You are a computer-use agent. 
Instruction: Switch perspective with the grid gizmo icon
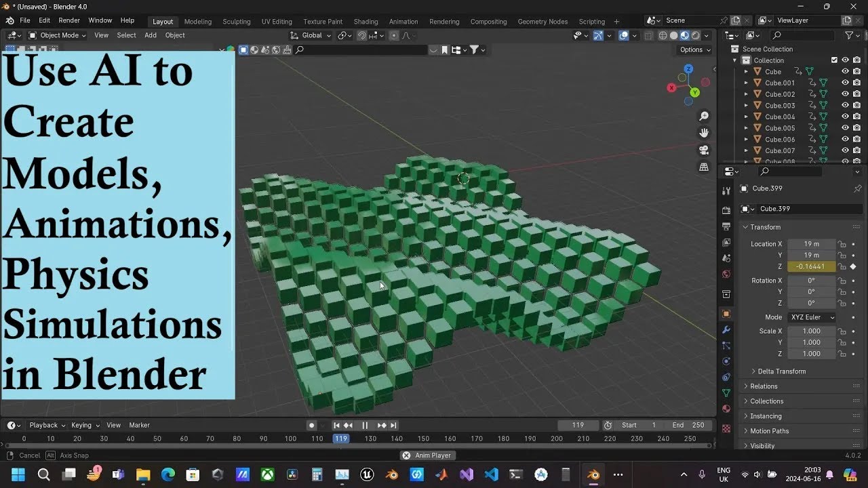(704, 167)
